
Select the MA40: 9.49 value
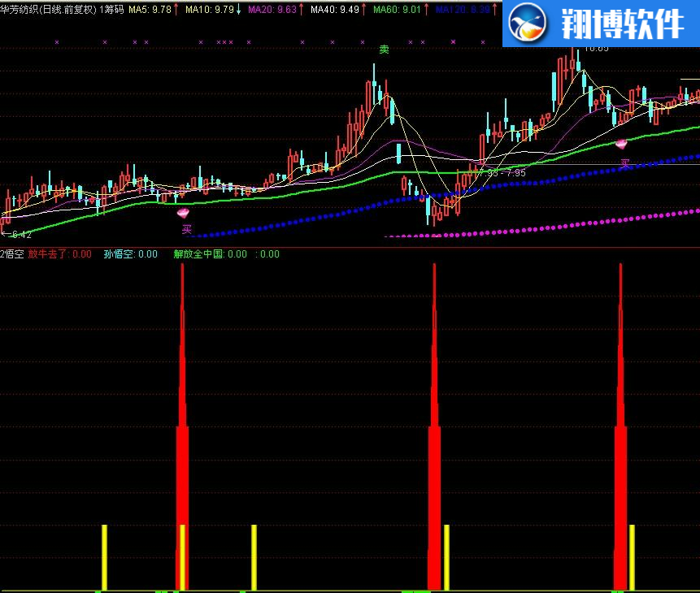tap(335, 10)
